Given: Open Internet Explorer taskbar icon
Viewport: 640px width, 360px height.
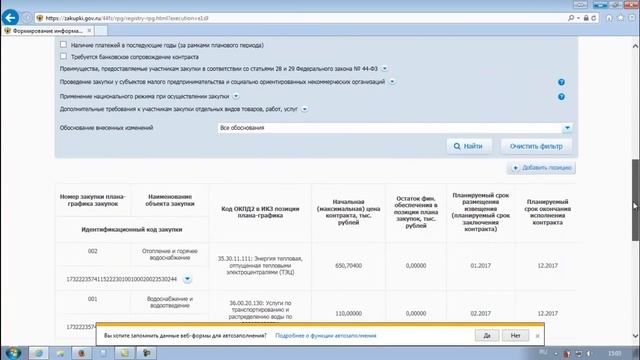Looking at the screenshot, I should [38, 353].
